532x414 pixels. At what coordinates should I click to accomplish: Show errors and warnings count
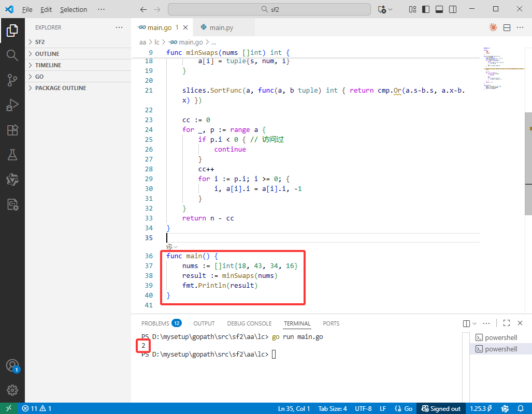pyautogui.click(x=37, y=408)
